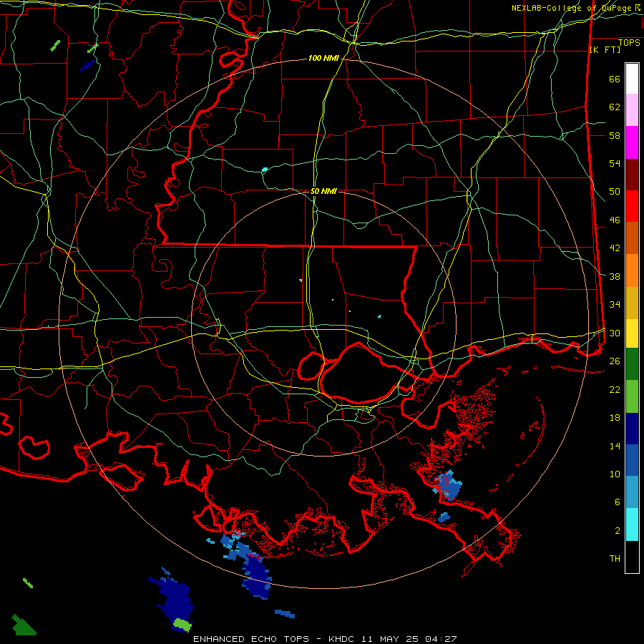The width and height of the screenshot is (644, 644).
Task: Click the '11 MAY 25' date text
Action: pos(390,639)
